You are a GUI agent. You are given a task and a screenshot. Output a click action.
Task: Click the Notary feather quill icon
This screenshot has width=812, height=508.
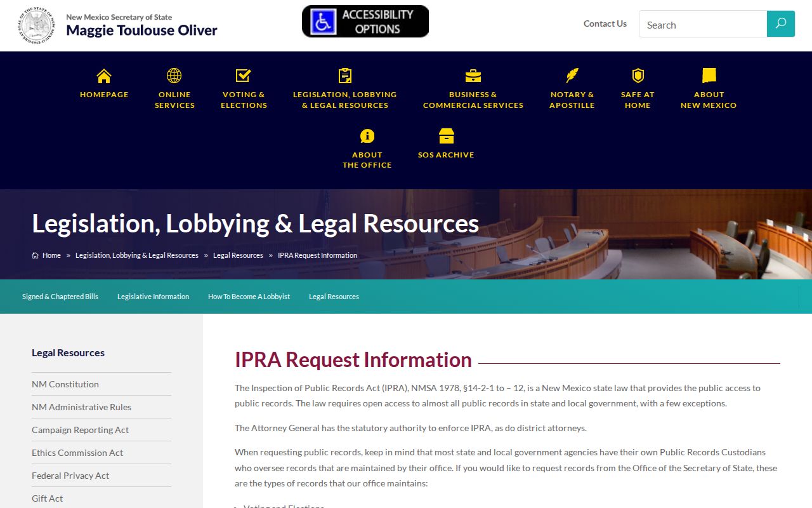[x=572, y=76]
